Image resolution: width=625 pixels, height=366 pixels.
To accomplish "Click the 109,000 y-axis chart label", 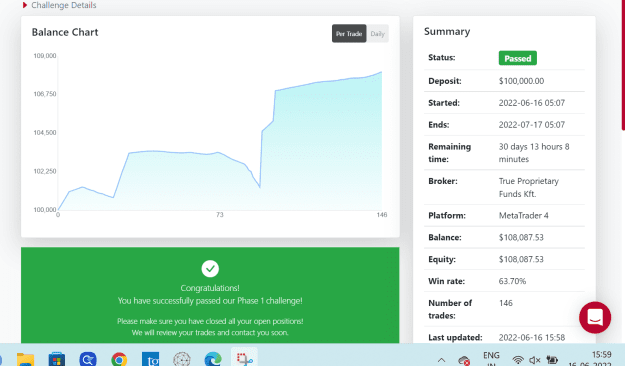I will [x=45, y=56].
